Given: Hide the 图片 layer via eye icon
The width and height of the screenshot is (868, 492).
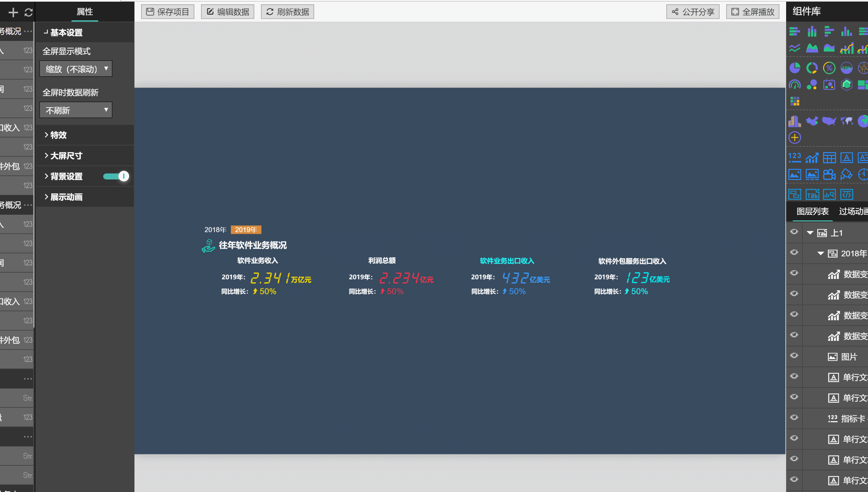Looking at the screenshot, I should click(794, 356).
